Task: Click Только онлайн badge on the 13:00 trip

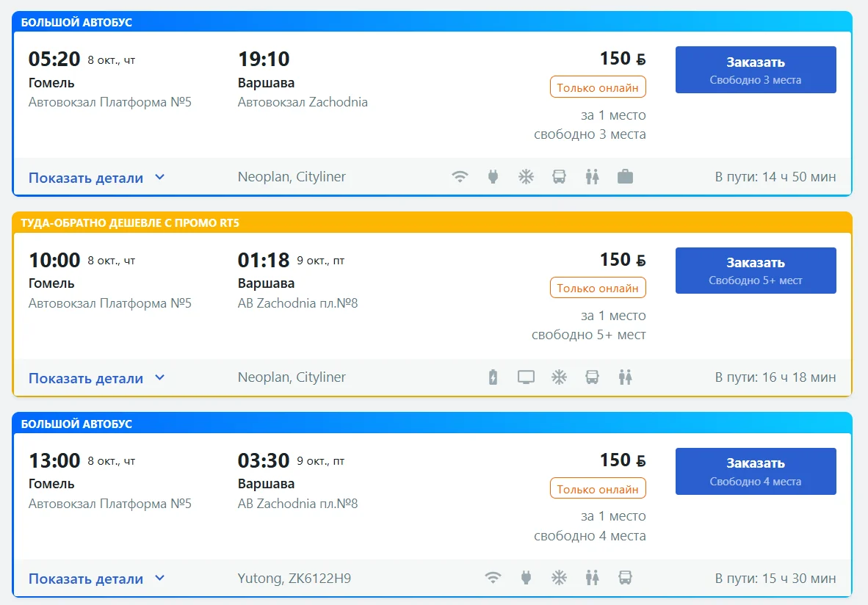Action: point(598,489)
